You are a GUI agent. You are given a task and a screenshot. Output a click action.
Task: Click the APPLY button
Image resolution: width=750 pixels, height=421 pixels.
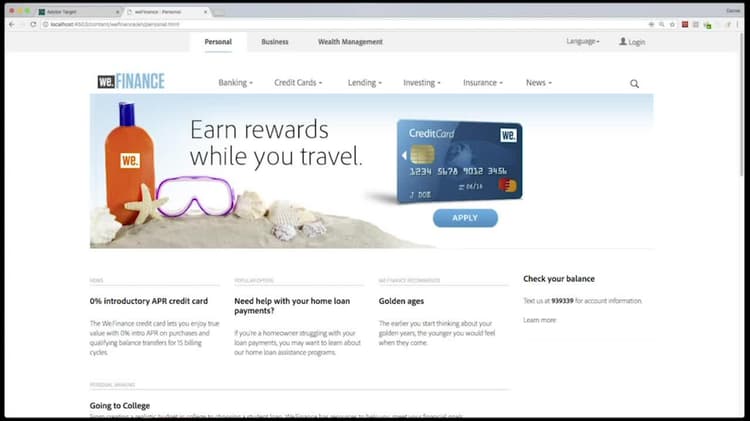click(x=465, y=218)
